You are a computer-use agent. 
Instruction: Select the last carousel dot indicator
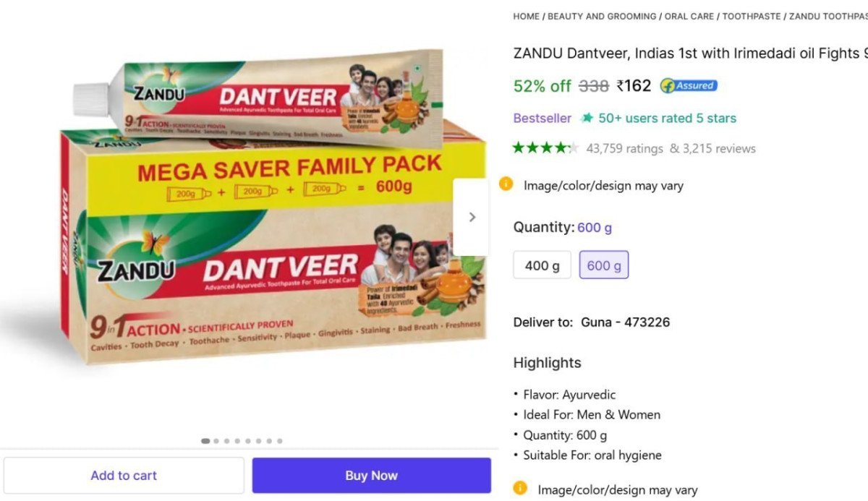pyautogui.click(x=279, y=440)
